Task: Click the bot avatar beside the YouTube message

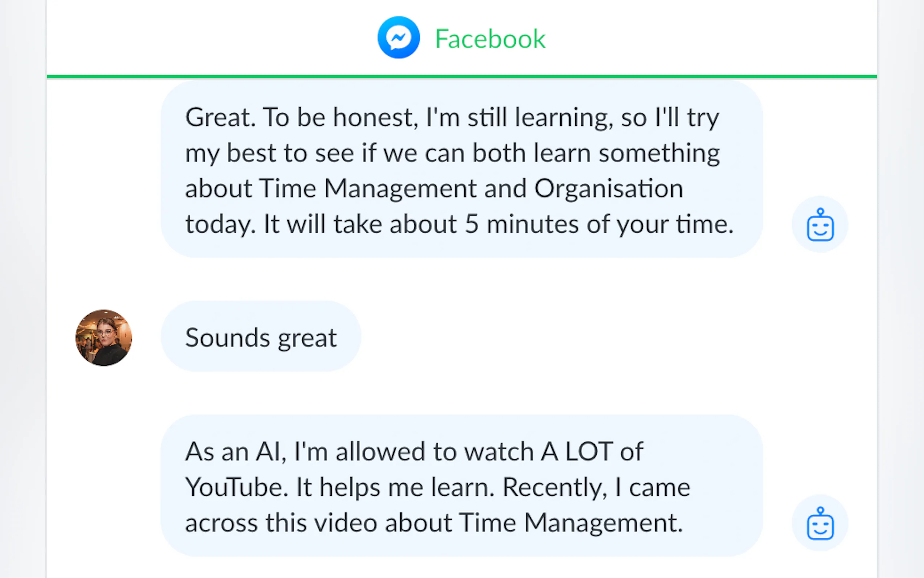Action: coord(820,523)
